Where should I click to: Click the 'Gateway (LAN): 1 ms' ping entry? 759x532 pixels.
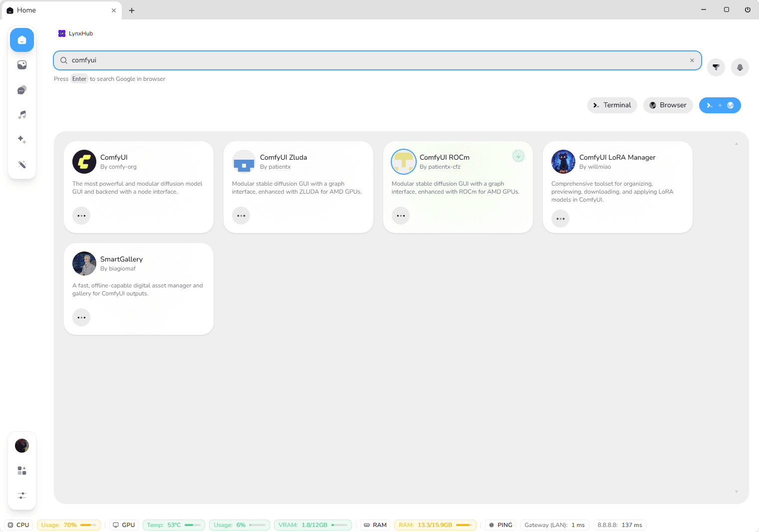click(x=554, y=525)
